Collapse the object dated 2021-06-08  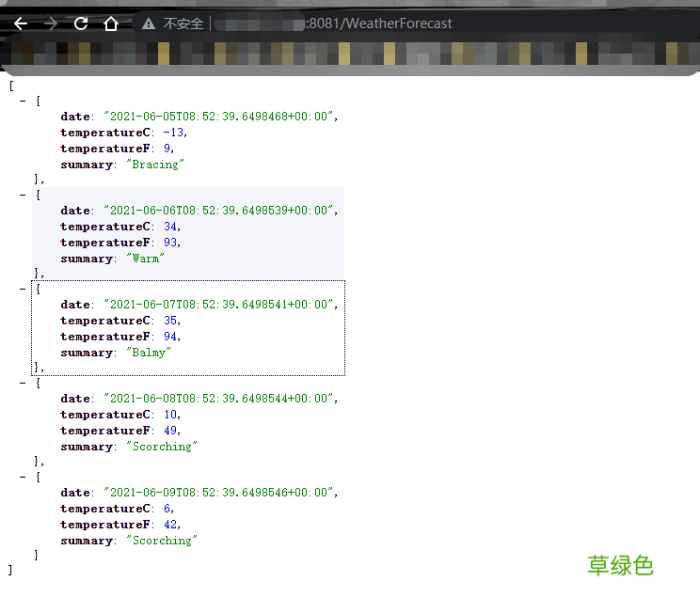coord(23,383)
